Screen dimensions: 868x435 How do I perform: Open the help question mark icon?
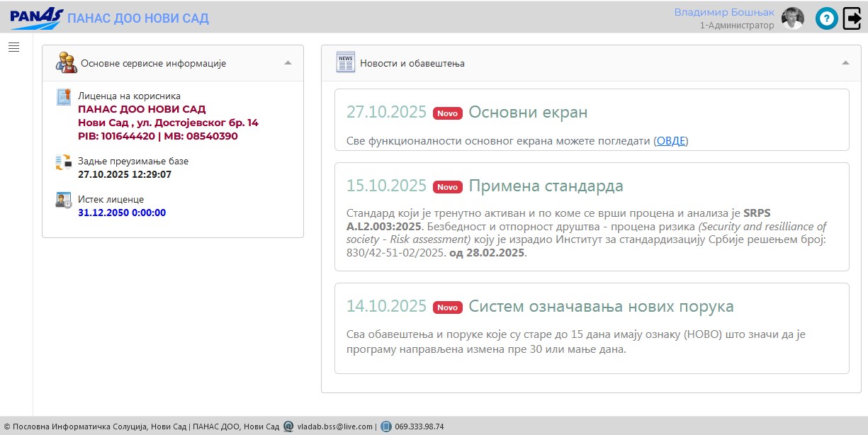coord(826,18)
